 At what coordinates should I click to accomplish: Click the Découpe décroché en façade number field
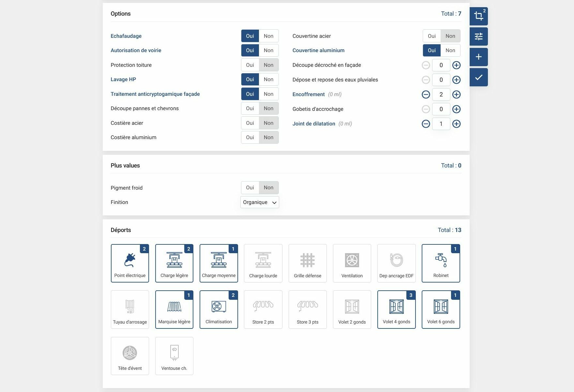pos(441,65)
